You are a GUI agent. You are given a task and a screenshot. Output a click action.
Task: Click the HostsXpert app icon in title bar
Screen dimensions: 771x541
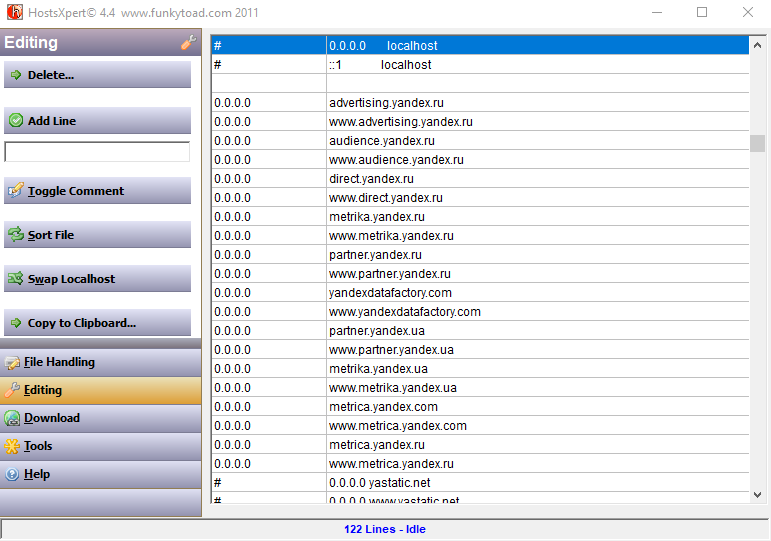pos(15,12)
